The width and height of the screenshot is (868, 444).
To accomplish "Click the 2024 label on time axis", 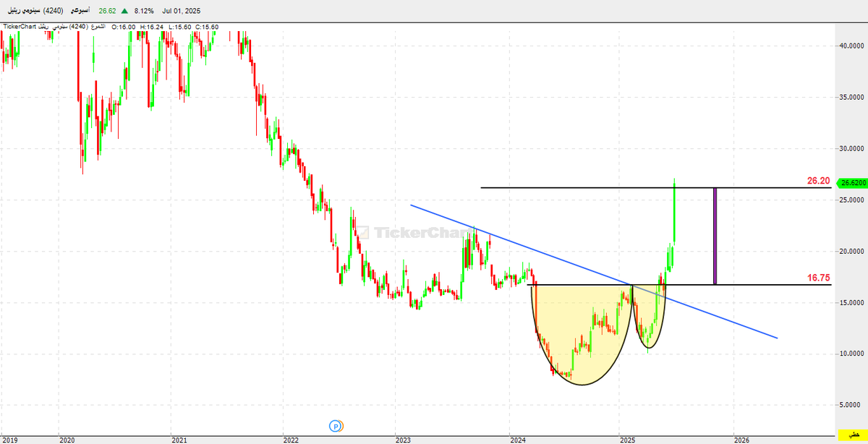I will [516, 439].
